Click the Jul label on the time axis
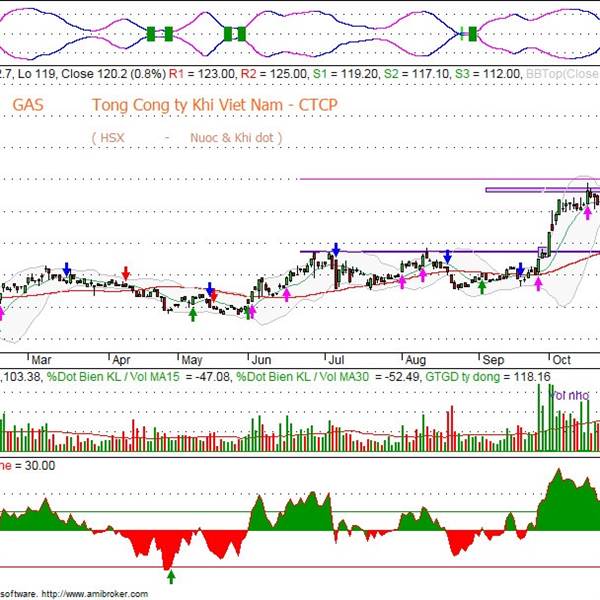 [x=337, y=360]
